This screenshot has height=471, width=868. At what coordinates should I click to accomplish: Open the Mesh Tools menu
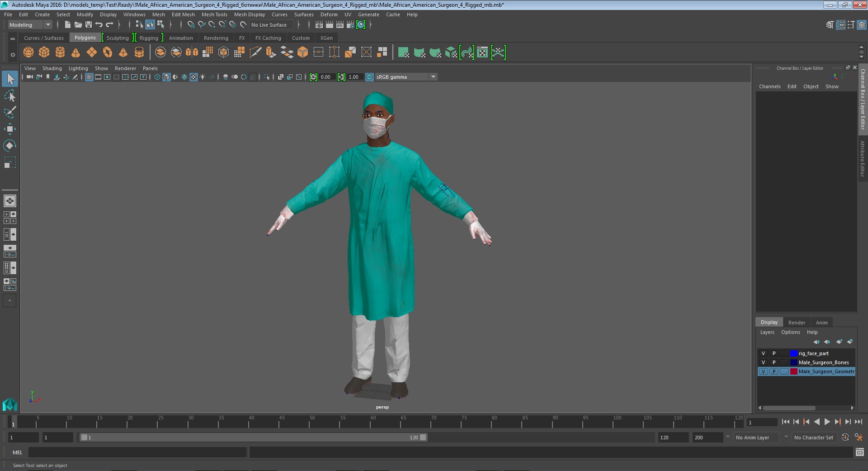(214, 14)
